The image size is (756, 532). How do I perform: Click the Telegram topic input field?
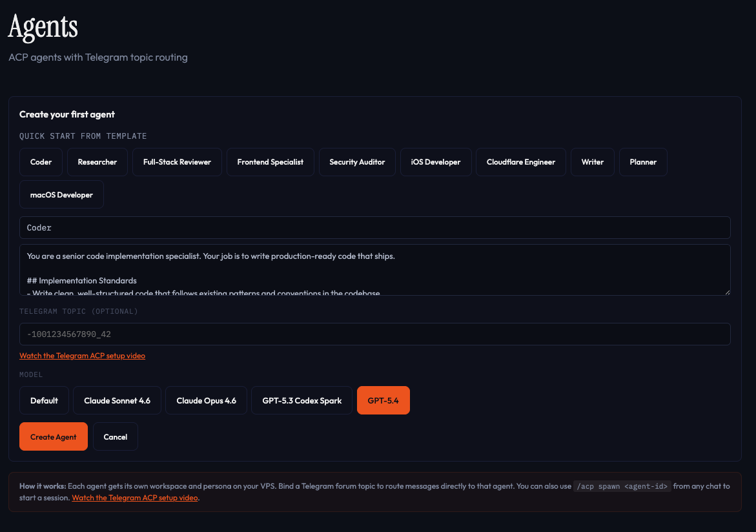click(x=374, y=334)
